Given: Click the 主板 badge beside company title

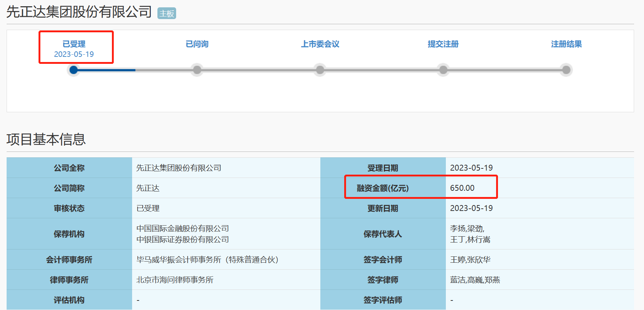Looking at the screenshot, I should [167, 14].
